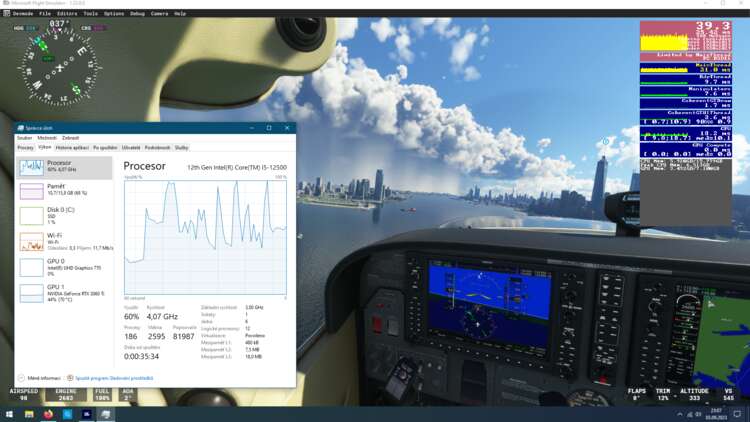This screenshot has width=750, height=422.
Task: Open the Help menu in Flight Simulator
Action: tap(180, 13)
